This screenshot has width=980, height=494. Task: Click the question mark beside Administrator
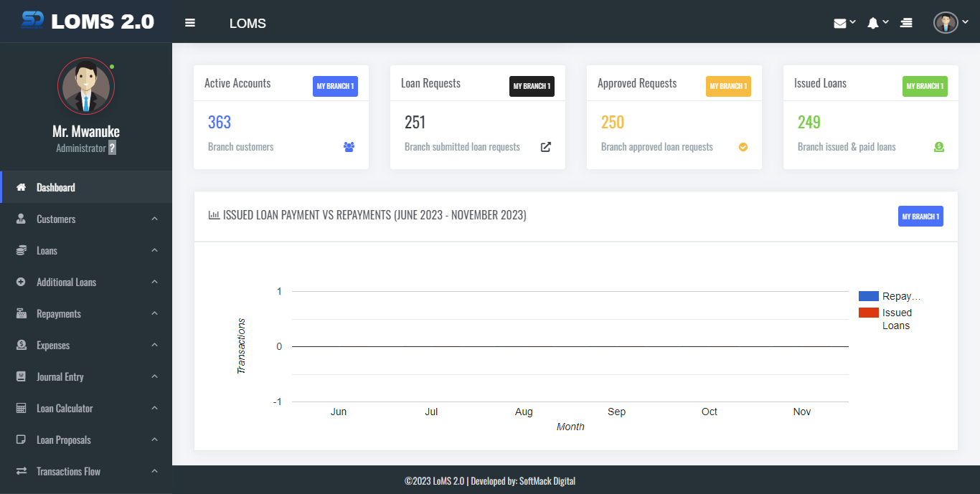(x=112, y=148)
